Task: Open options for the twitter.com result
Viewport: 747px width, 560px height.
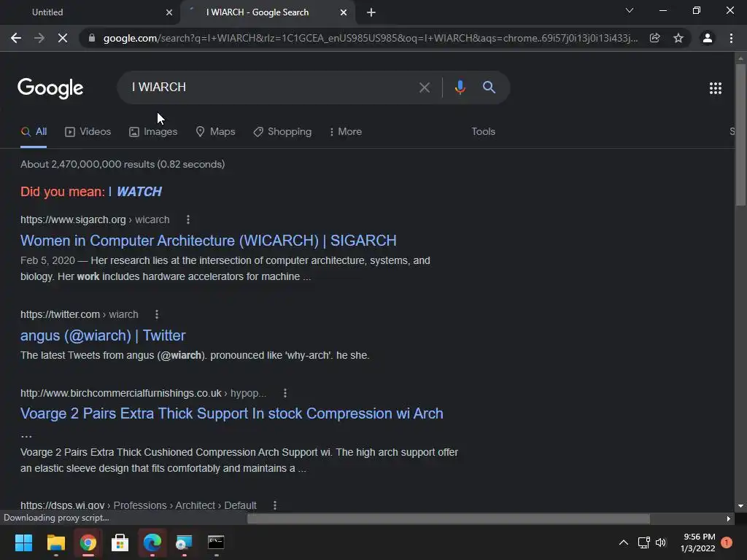Action: (157, 314)
